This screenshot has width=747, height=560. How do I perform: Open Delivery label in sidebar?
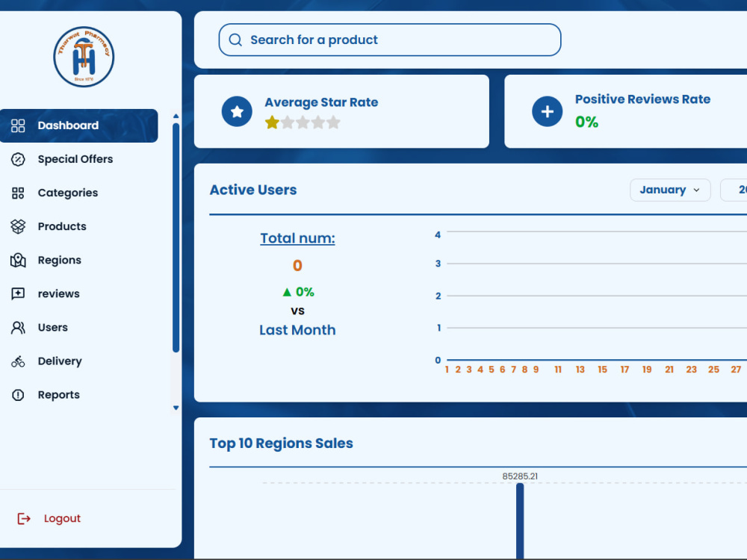click(60, 361)
